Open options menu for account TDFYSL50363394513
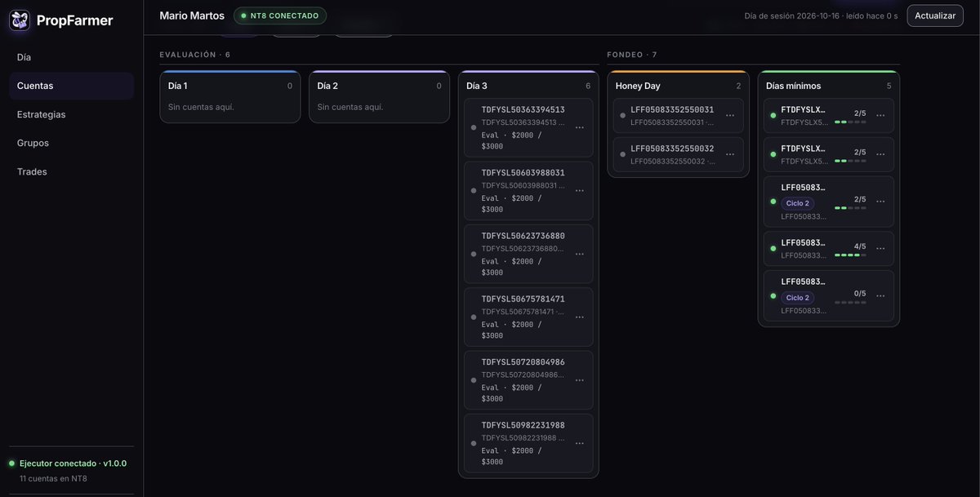The height and width of the screenshot is (497, 980). click(x=580, y=127)
